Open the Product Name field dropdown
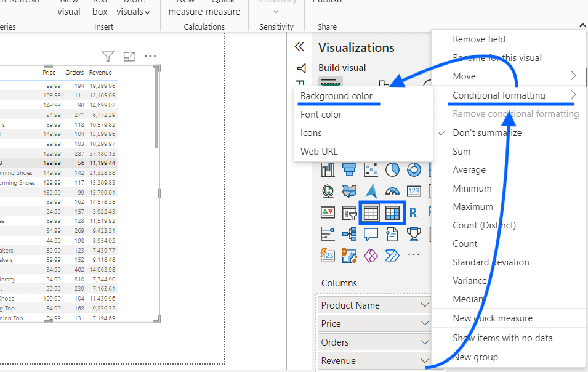 click(x=424, y=304)
